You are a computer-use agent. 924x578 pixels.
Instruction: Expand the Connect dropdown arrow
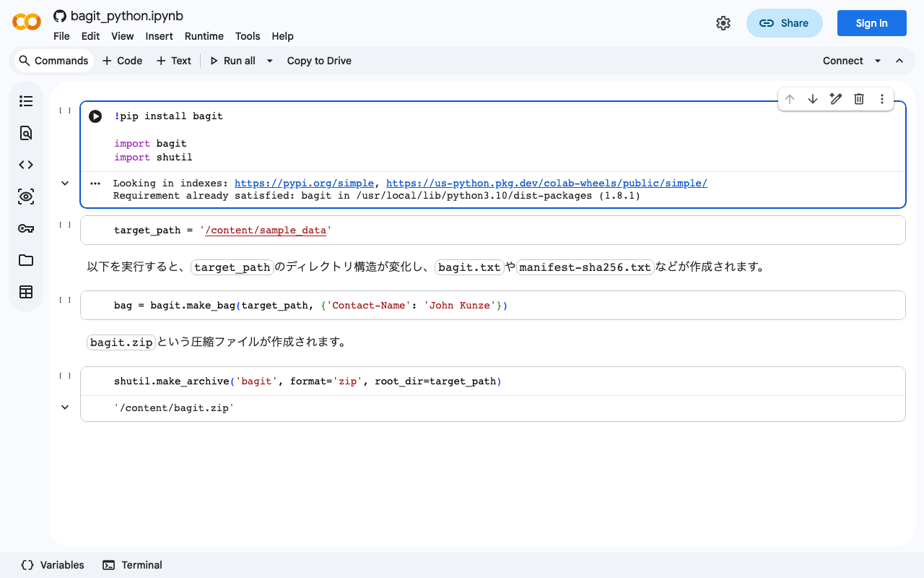(878, 61)
